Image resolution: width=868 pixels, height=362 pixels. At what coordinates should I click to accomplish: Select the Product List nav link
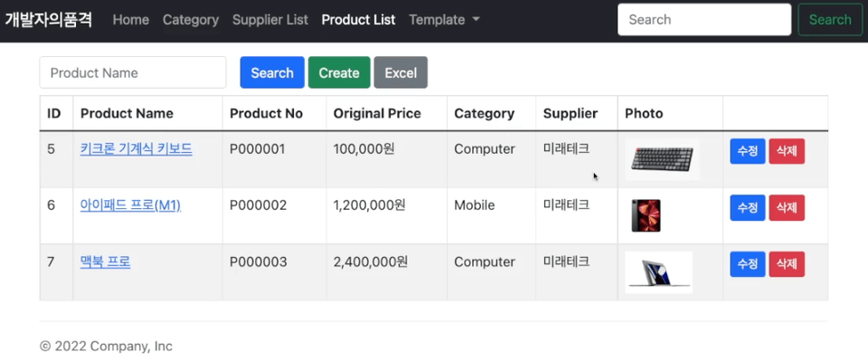coord(358,20)
